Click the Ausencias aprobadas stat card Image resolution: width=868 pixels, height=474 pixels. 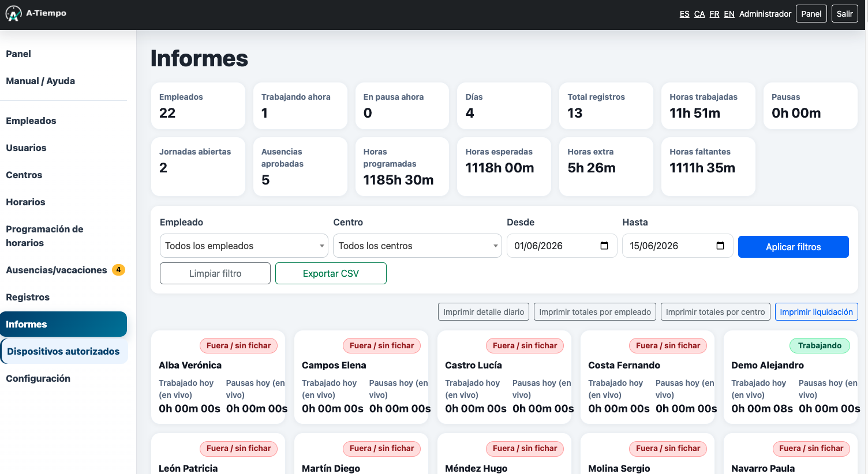[x=300, y=167]
